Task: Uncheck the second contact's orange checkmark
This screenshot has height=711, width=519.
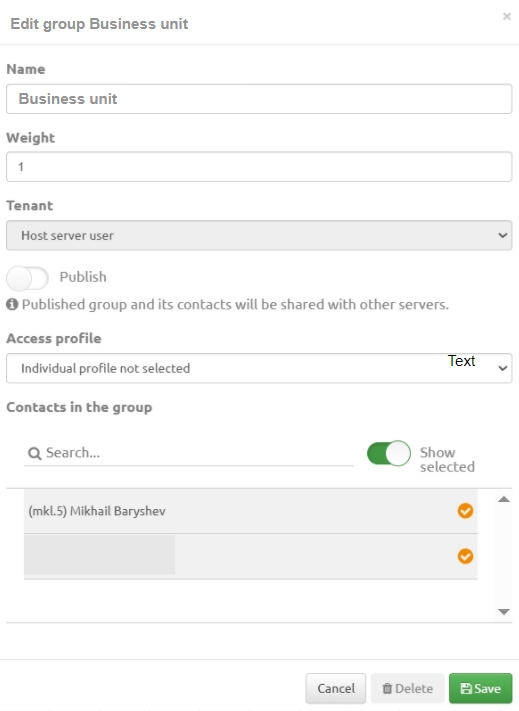Action: [x=465, y=556]
